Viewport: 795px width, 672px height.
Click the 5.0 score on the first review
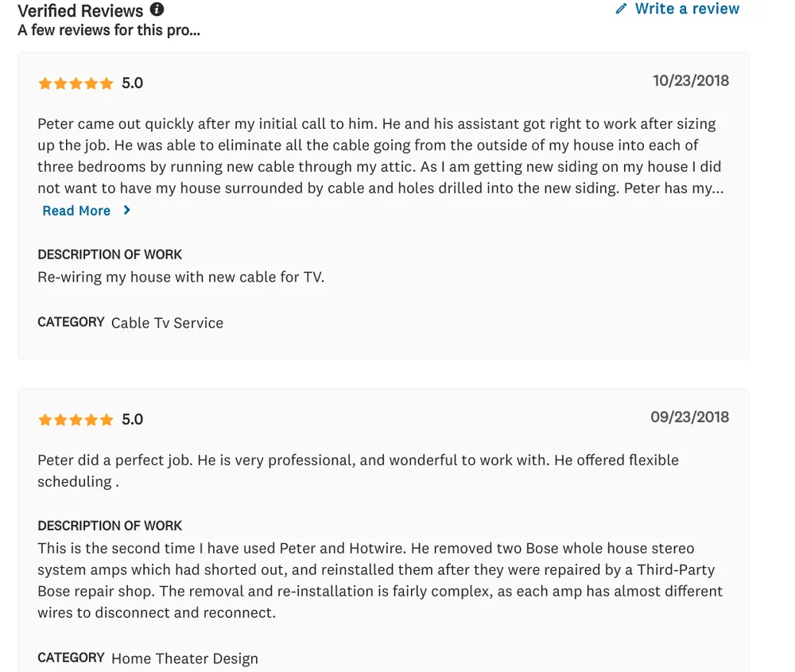132,84
